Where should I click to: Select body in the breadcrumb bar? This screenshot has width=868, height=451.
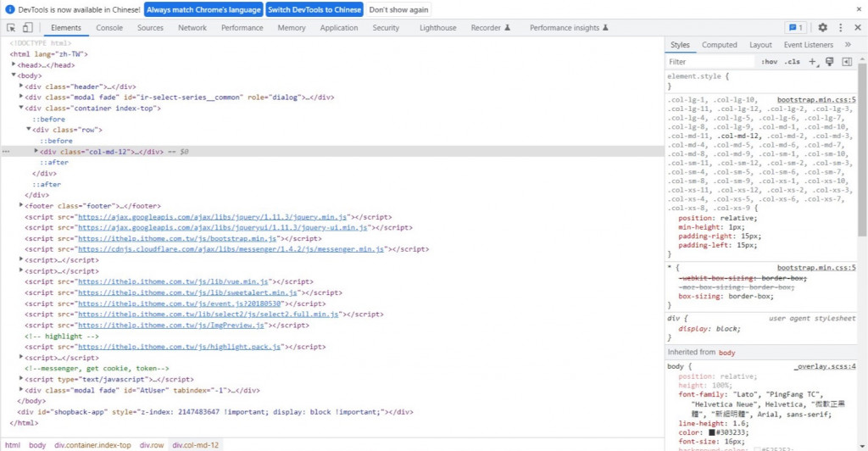37,445
